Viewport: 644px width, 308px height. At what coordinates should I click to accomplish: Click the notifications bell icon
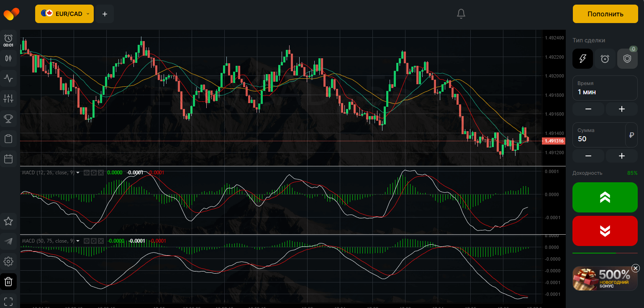coord(461,14)
